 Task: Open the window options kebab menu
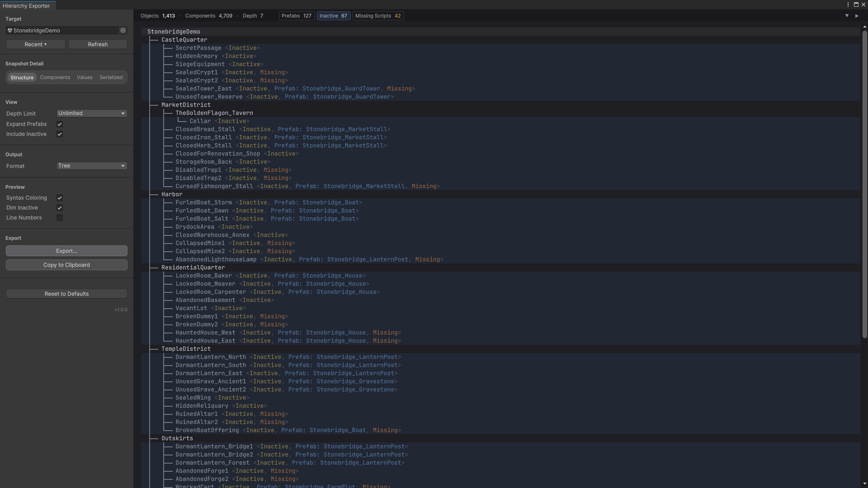[x=848, y=5]
